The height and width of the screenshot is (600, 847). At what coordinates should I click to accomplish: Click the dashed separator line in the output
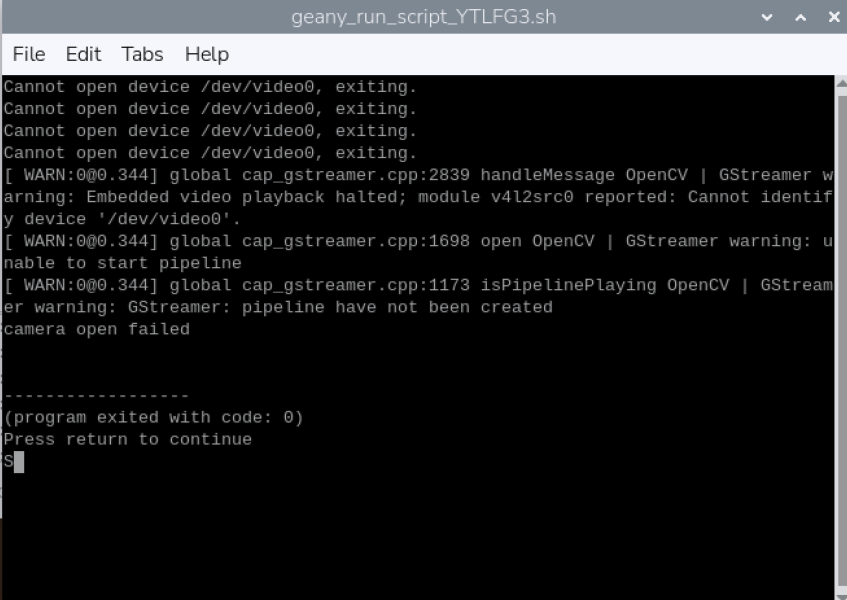tap(96, 396)
